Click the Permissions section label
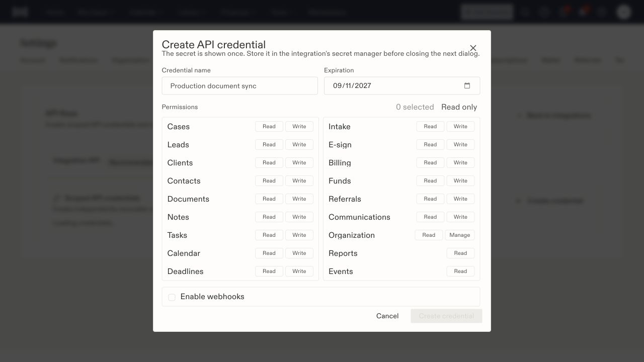The image size is (644, 362). [x=180, y=107]
